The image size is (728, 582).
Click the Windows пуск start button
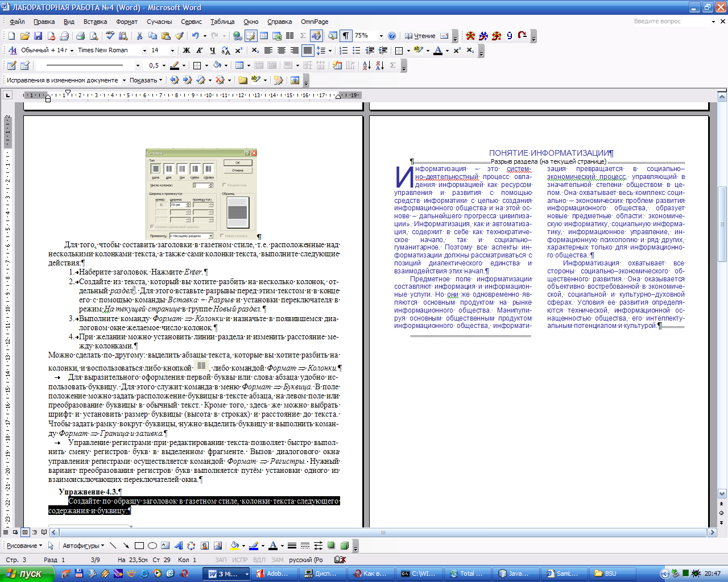27,573
